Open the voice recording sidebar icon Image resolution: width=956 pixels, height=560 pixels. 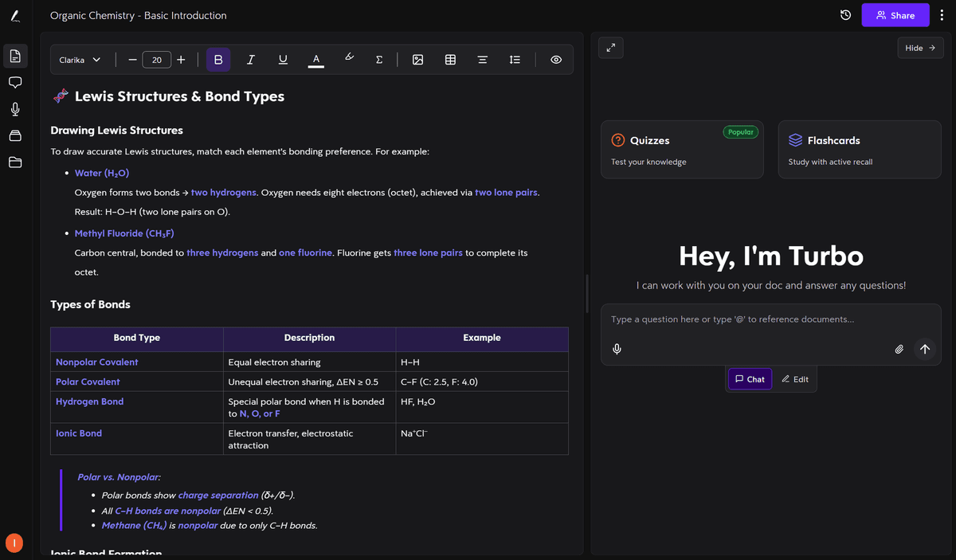(x=14, y=109)
